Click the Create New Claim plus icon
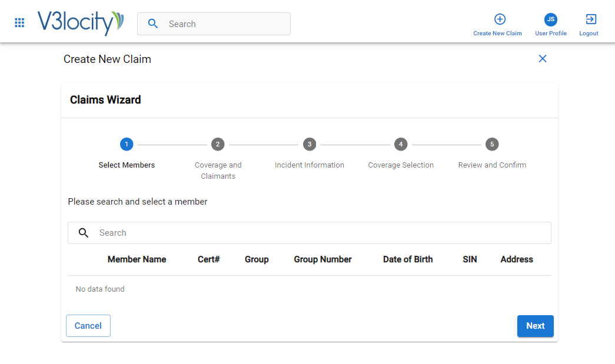This screenshot has width=615, height=364. point(500,19)
